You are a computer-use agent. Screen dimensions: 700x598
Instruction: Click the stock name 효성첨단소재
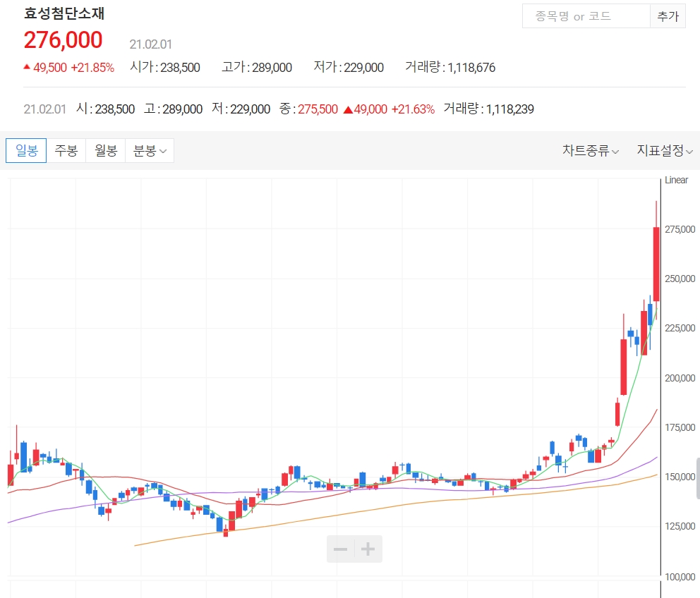[x=64, y=13]
